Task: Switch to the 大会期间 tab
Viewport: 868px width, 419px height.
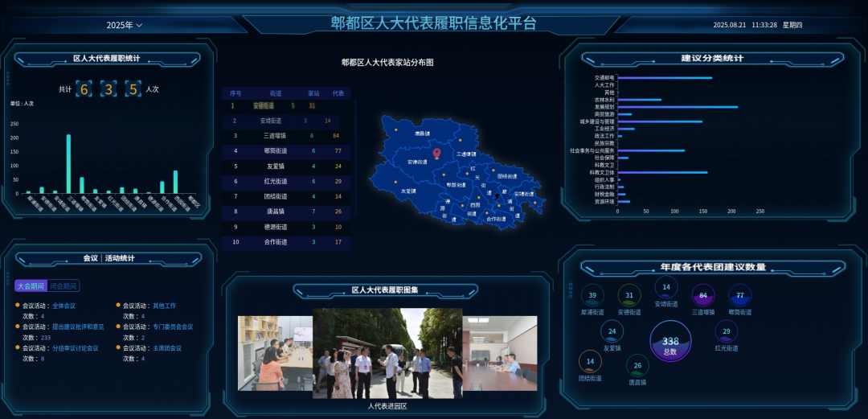Action: pos(31,285)
